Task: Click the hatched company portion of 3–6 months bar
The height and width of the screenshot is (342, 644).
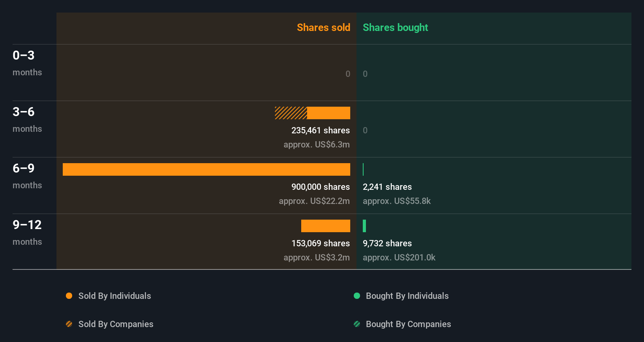Action: point(291,113)
